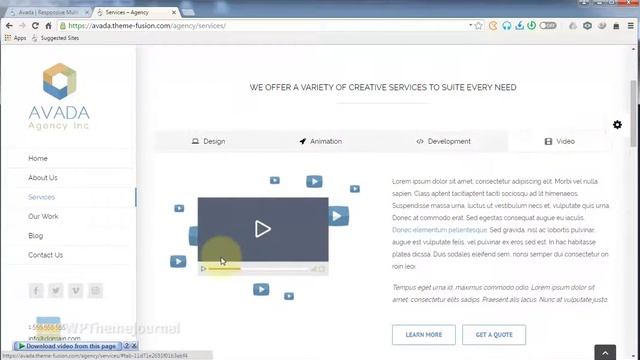Screen dimensions: 640x360
Task: Click the blue headphones extension icon
Action: tap(507, 26)
